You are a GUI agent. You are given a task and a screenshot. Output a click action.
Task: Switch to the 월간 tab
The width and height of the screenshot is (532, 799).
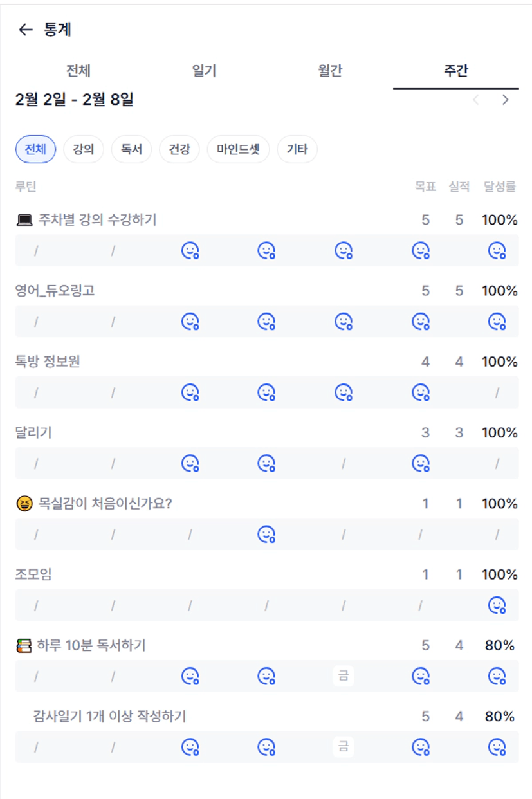(330, 71)
